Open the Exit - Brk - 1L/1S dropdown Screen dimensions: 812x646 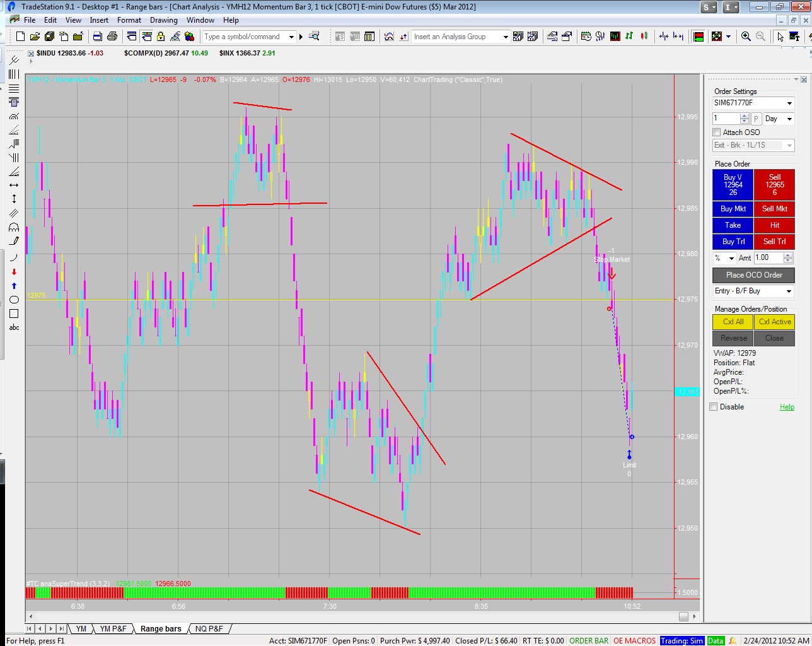pos(789,145)
